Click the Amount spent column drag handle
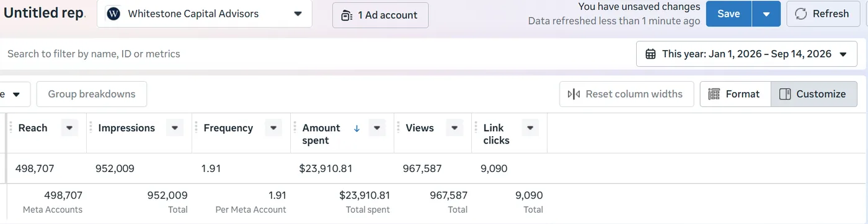Image resolution: width=868 pixels, height=224 pixels. pyautogui.click(x=294, y=128)
